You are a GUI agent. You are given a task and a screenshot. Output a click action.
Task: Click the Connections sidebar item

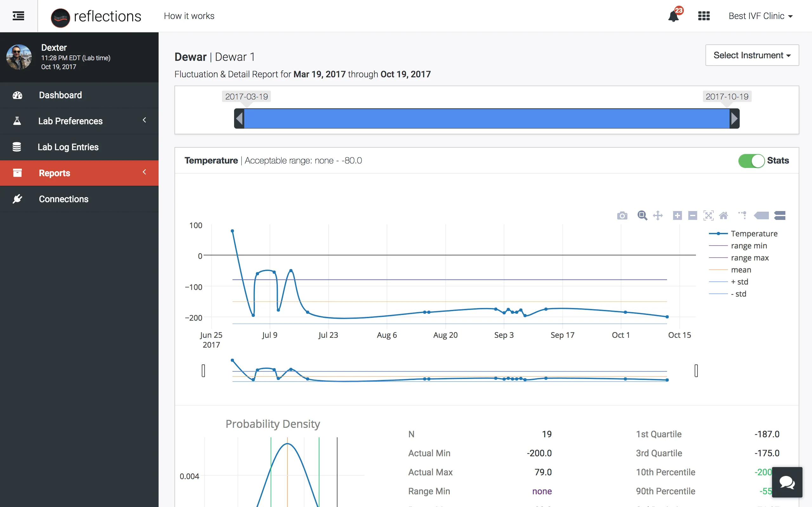tap(63, 199)
